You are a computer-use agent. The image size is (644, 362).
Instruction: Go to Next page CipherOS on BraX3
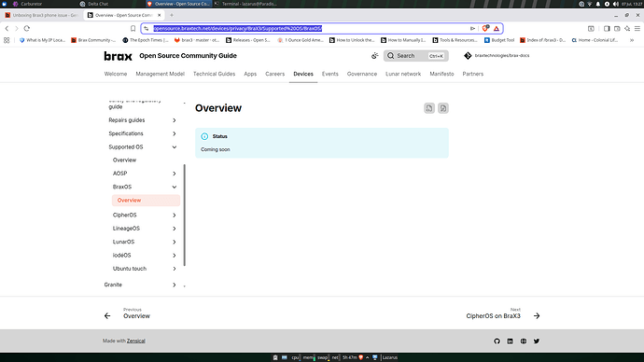[503, 313]
